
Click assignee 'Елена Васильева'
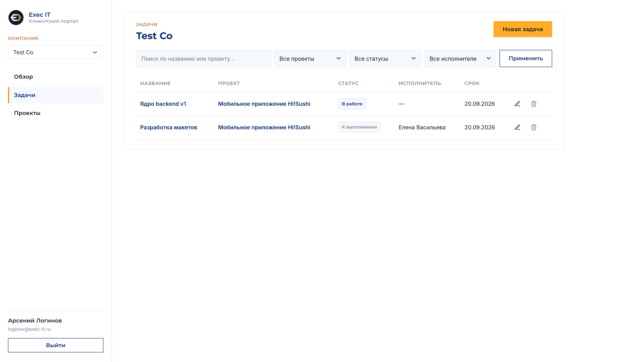[x=422, y=127]
